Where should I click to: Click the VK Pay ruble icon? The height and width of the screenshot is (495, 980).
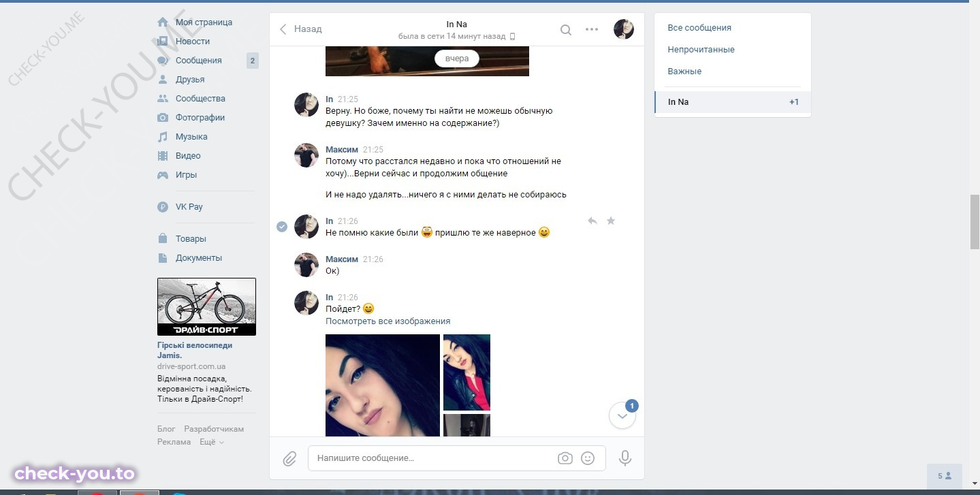point(163,207)
